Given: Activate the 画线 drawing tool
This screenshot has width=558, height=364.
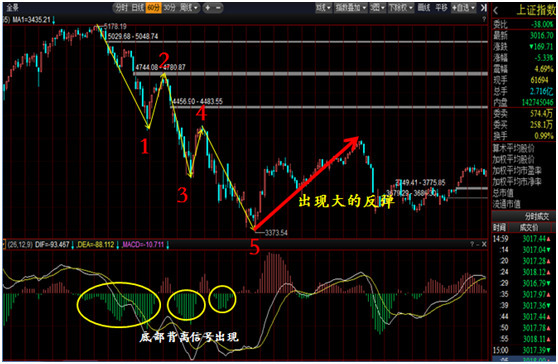Looking at the screenshot, I should [x=423, y=7].
